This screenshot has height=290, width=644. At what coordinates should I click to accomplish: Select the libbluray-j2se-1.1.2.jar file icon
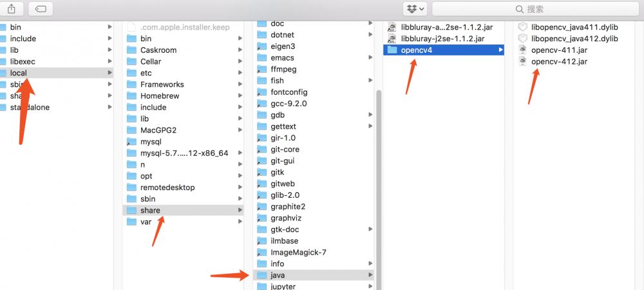[x=392, y=39]
